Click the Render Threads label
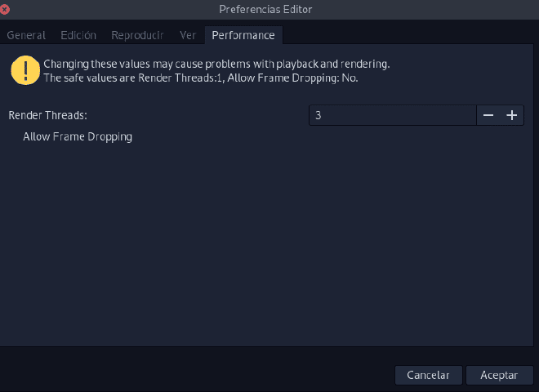Viewport: 539px width, 392px height. click(48, 115)
